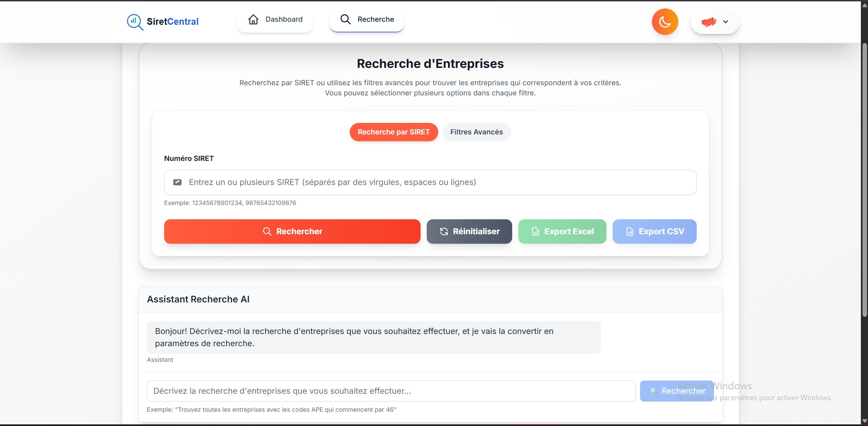Switch to Recherche par SIRET tab
This screenshot has height=426, width=868.
click(393, 132)
